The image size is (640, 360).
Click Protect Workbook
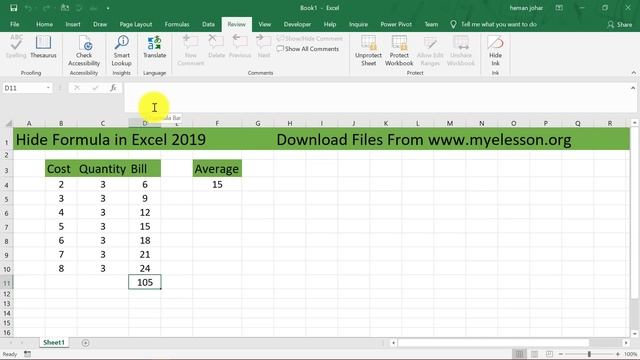click(399, 51)
